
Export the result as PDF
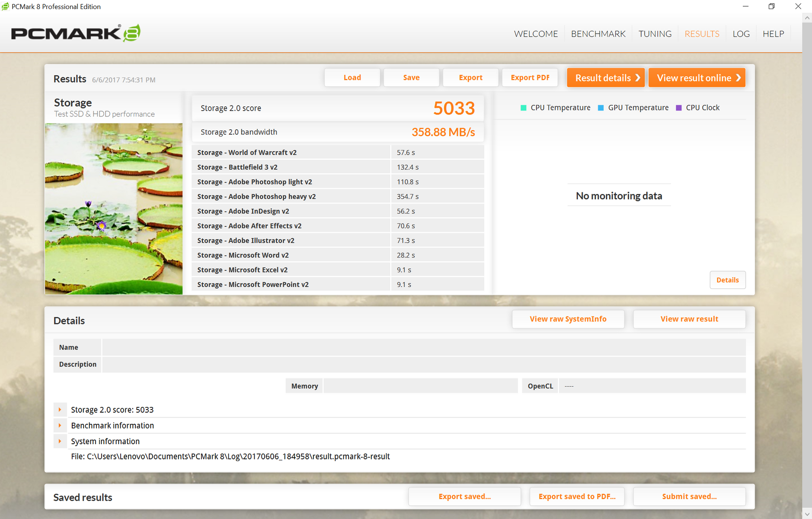pos(530,77)
